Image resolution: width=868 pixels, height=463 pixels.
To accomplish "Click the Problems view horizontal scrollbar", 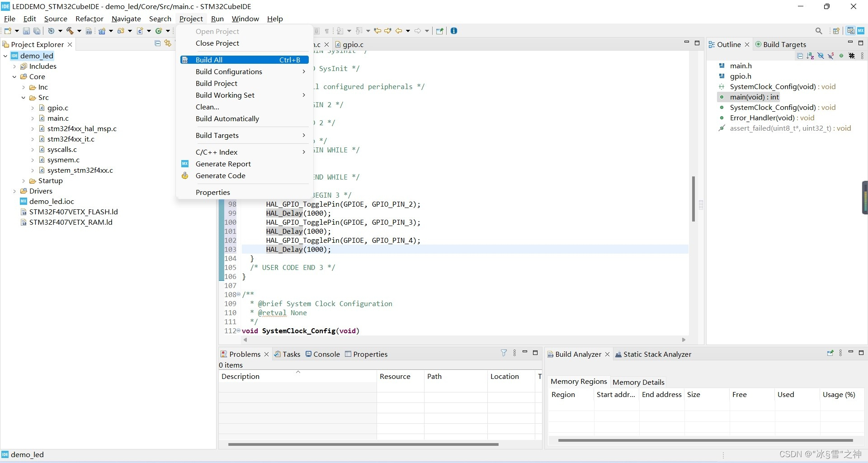I will point(363,444).
